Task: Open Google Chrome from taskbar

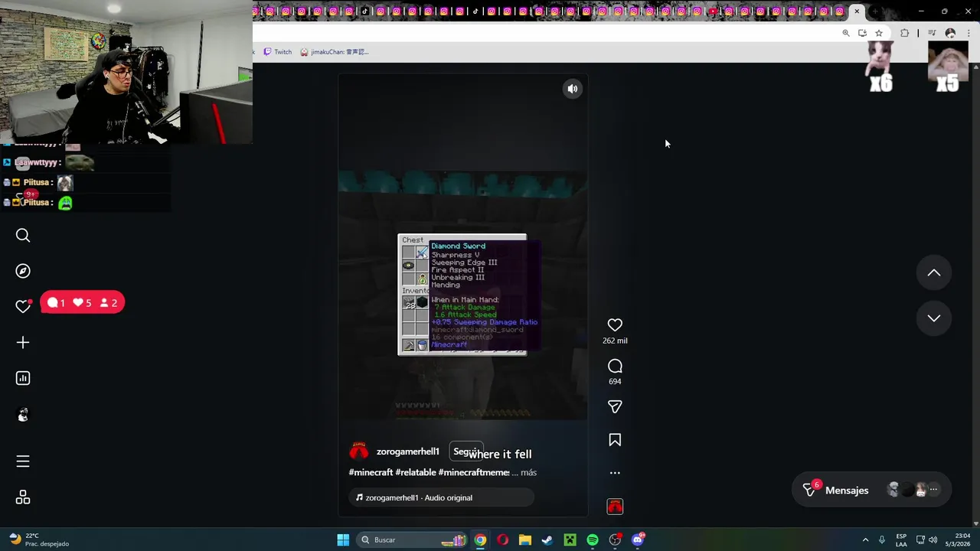Action: pos(480,540)
